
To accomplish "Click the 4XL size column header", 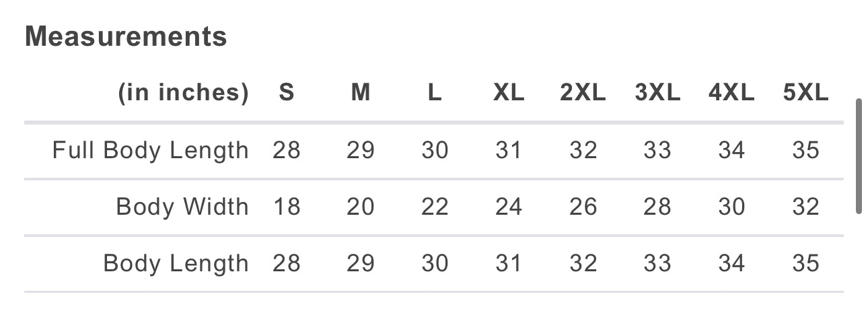I will click(x=731, y=93).
